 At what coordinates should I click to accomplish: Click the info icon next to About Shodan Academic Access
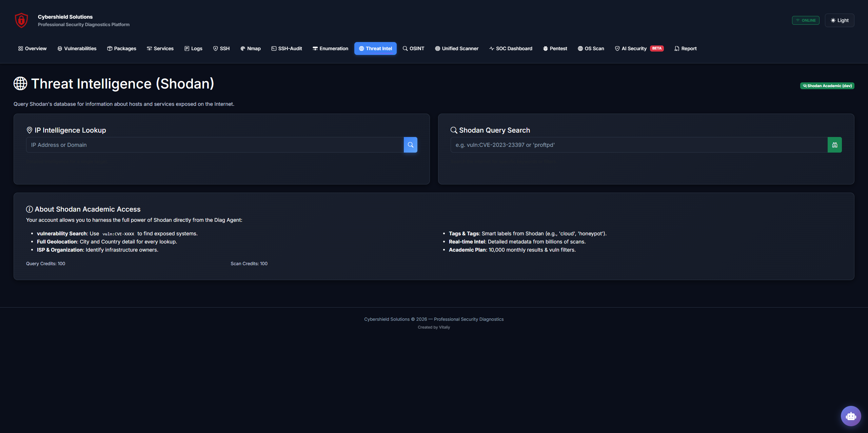[30, 209]
